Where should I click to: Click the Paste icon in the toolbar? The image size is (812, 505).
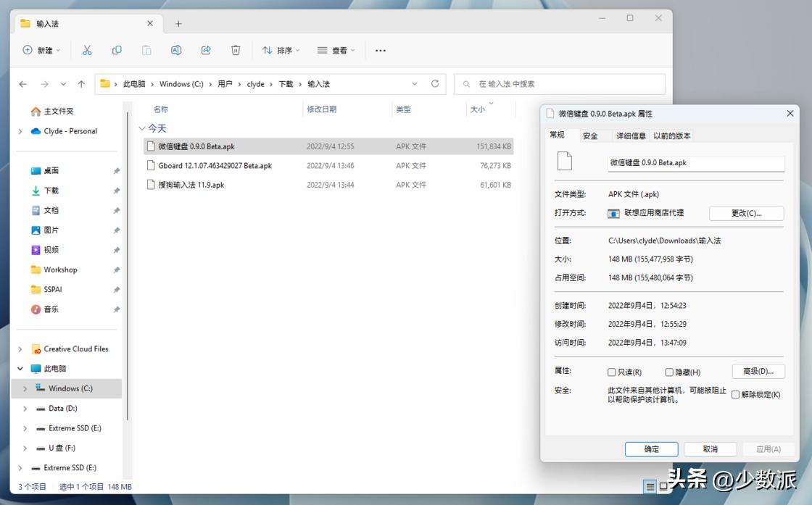[x=146, y=50]
